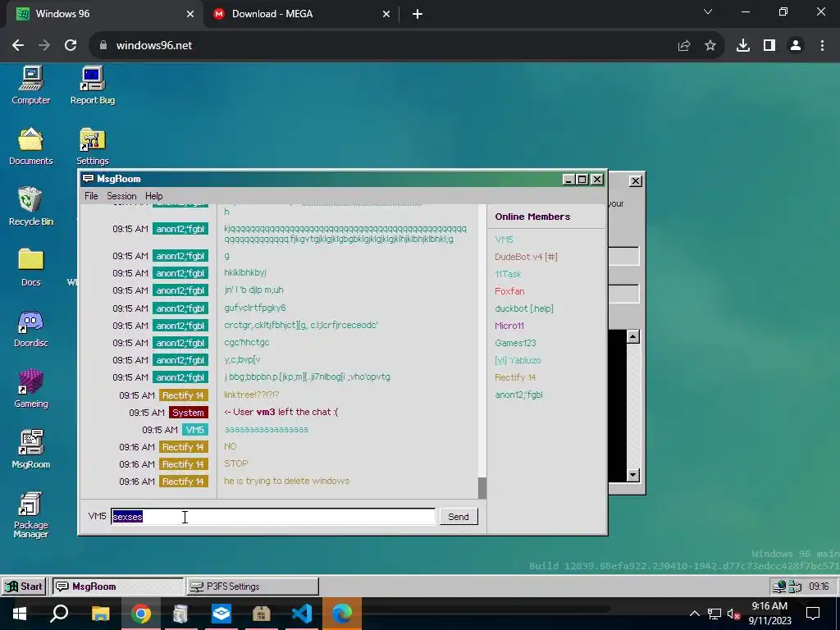Open the Docs folder icon
The height and width of the screenshot is (630, 840).
pos(31,267)
